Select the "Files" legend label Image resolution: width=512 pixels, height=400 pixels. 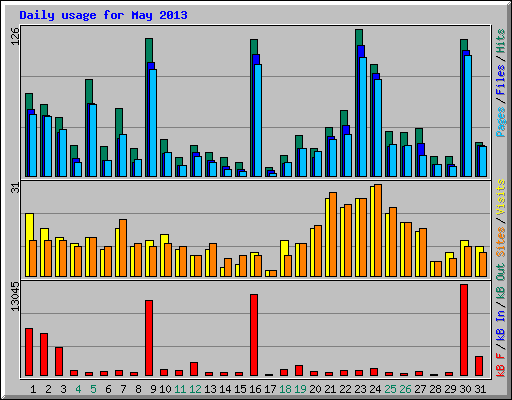501,79
